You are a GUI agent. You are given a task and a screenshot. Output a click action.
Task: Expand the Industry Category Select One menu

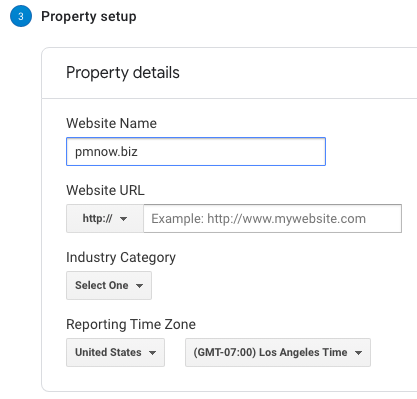click(x=109, y=285)
